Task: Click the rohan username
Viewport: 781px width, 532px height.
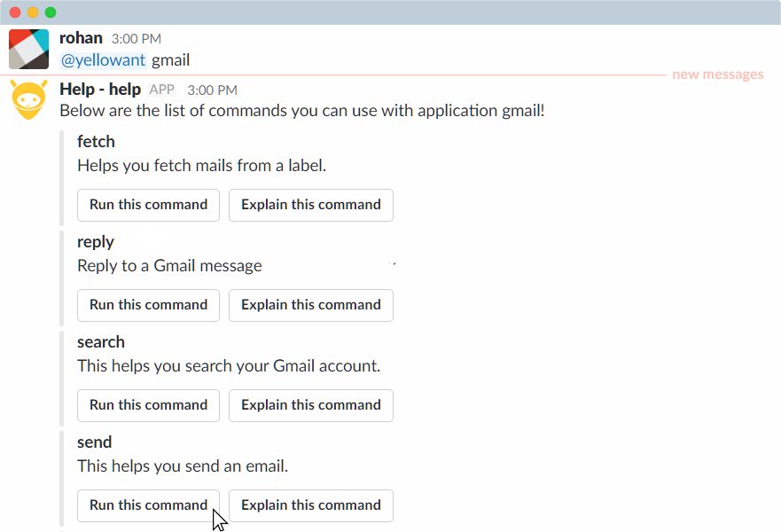Action: point(81,38)
